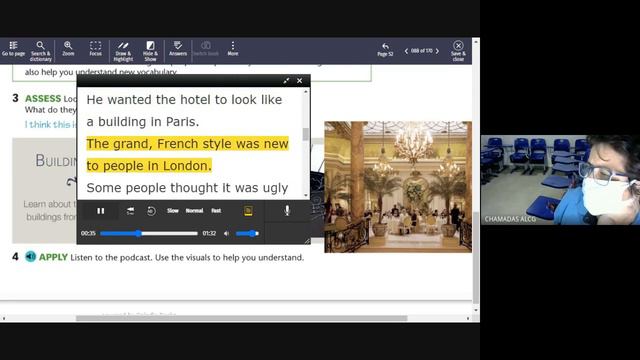Viewport: 640px width, 360px height.
Task: Click the ASSESS exercise heading
Action: (43, 98)
